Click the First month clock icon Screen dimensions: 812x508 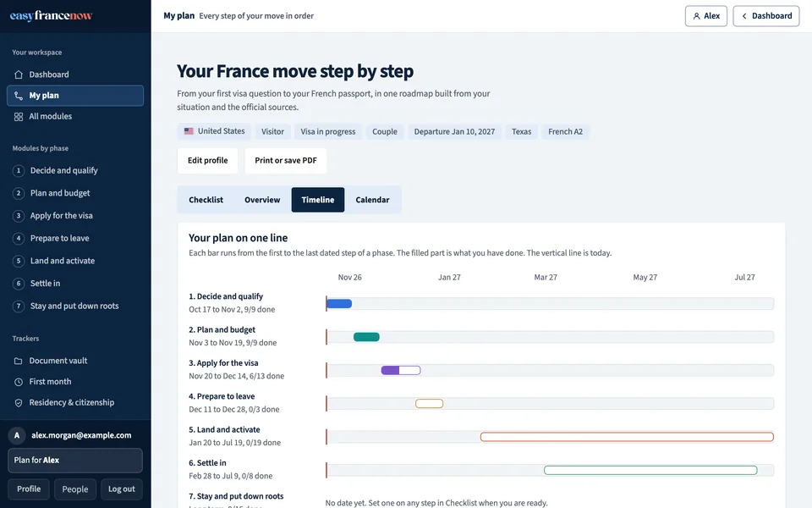[x=19, y=382]
